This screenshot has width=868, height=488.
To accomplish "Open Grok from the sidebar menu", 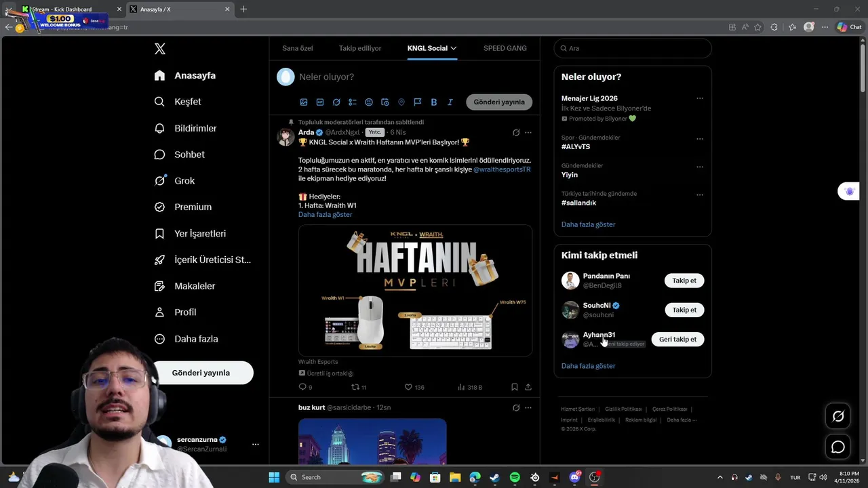I will coord(175,181).
